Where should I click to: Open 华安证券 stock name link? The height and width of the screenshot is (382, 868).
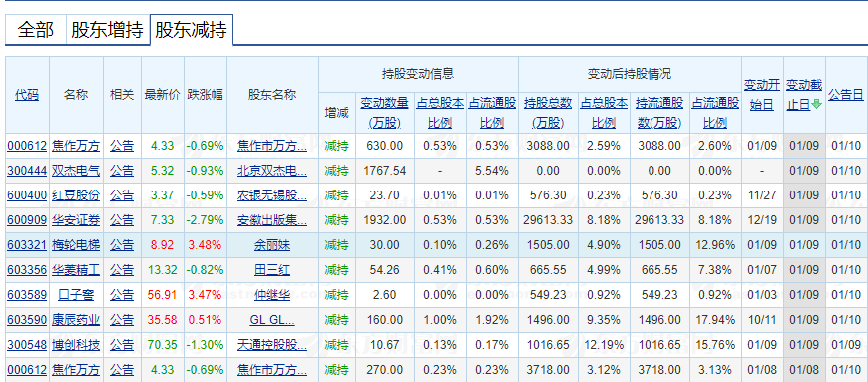point(77,220)
